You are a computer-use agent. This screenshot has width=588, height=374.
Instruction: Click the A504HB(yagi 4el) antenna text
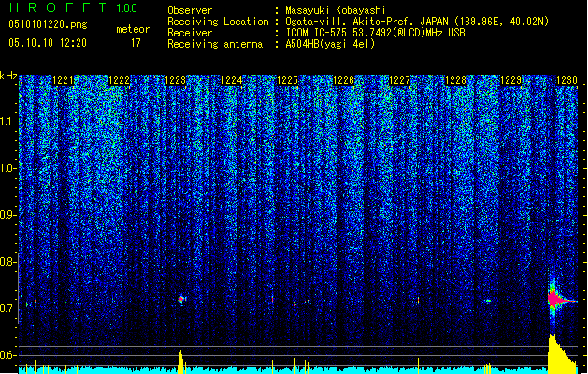point(330,44)
